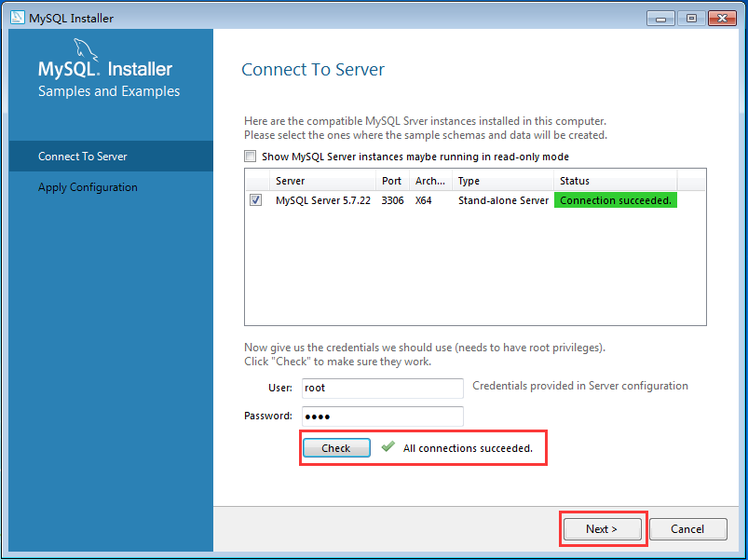Enable Show MySQL Server instances read-only checkbox
Screen dimensions: 748x560
point(250,157)
